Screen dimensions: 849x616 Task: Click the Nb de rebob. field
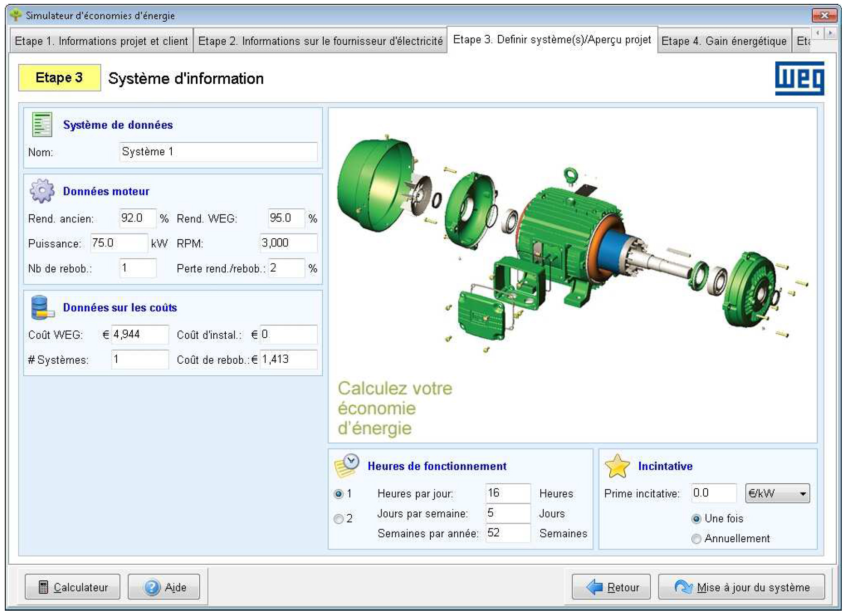(x=138, y=268)
